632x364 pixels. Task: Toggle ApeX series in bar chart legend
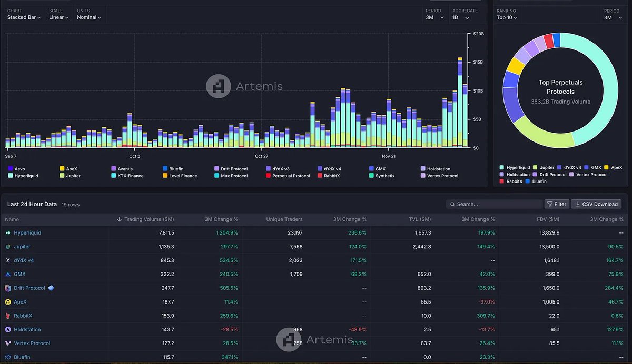[68, 169]
